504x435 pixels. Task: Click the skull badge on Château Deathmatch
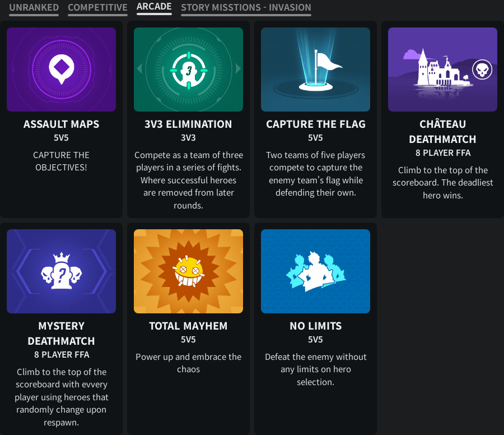click(x=482, y=69)
